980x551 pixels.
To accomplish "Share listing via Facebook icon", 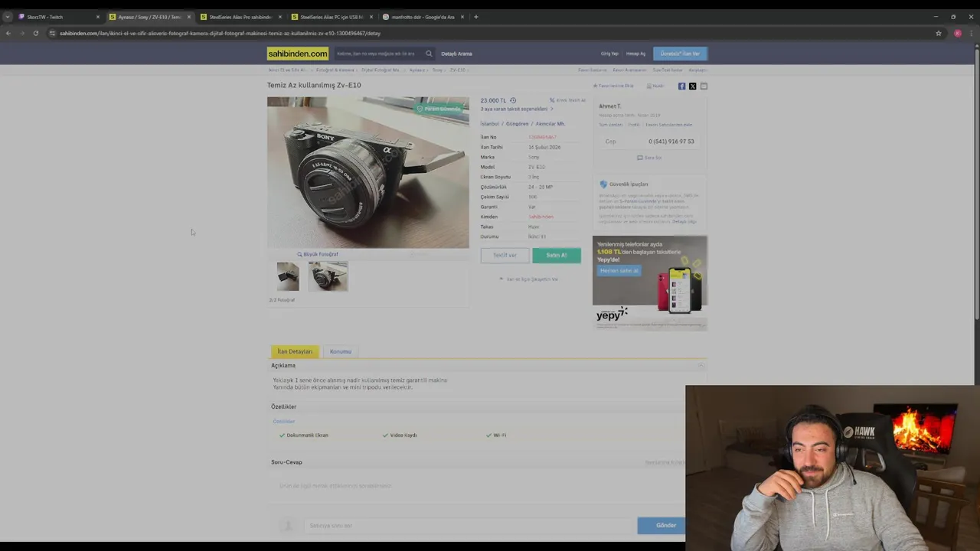I will (682, 86).
